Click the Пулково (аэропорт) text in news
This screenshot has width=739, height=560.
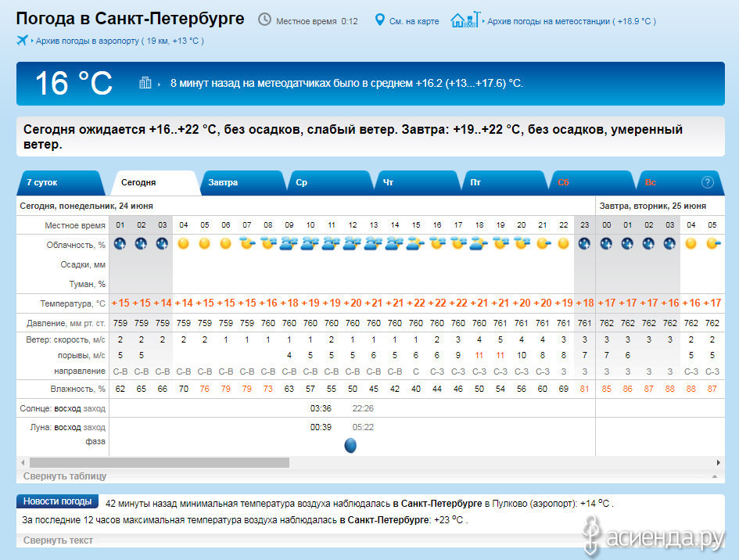pyautogui.click(x=533, y=504)
